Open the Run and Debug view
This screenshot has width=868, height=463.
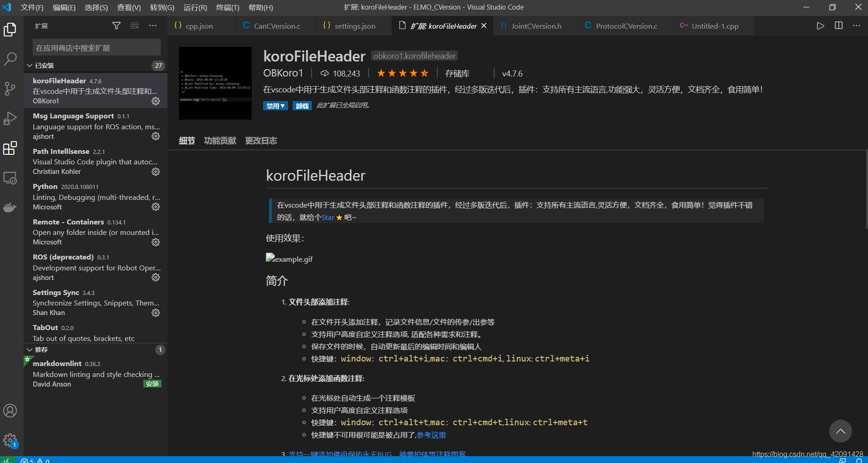click(10, 118)
